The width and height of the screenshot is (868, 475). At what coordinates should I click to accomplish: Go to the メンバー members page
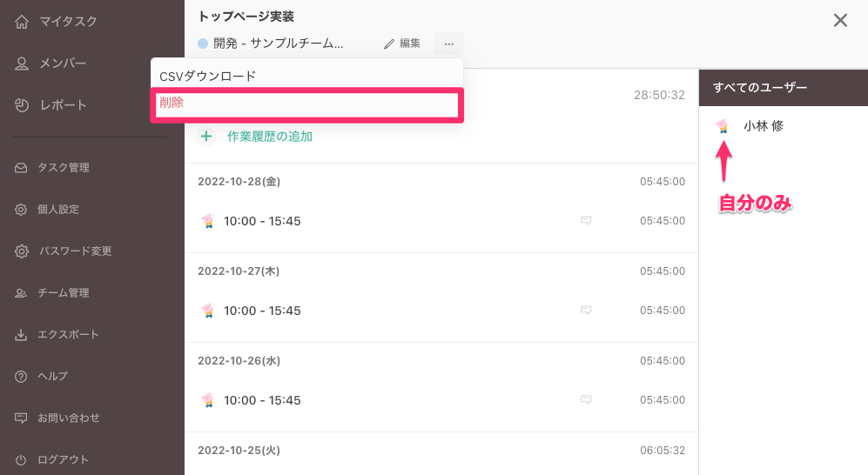tap(63, 63)
